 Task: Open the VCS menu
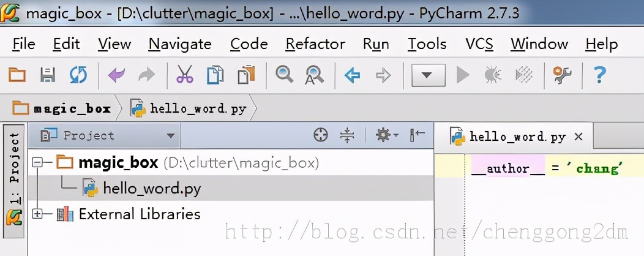(479, 44)
